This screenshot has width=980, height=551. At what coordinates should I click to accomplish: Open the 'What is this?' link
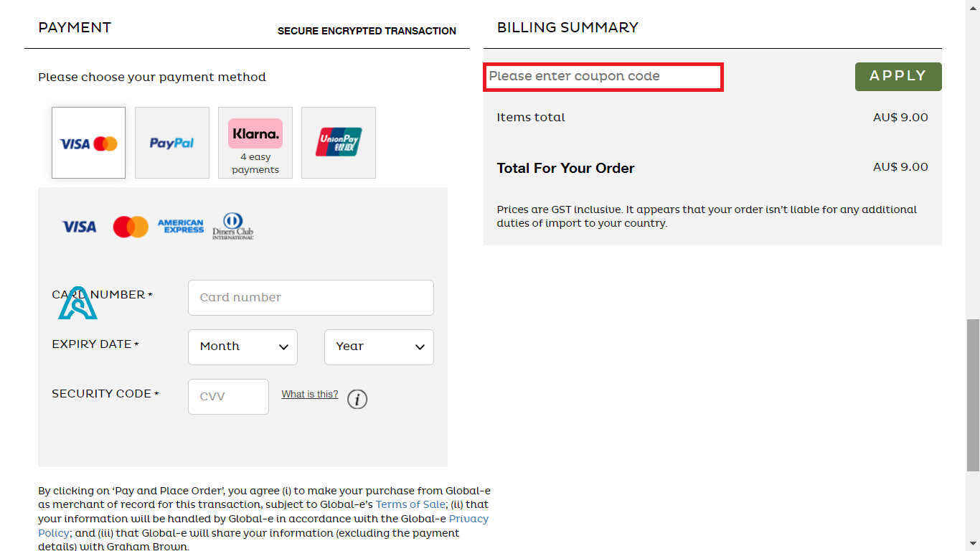310,394
